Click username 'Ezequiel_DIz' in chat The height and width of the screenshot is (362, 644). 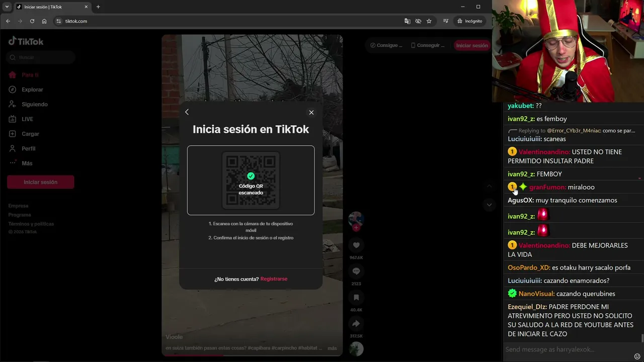point(527,307)
